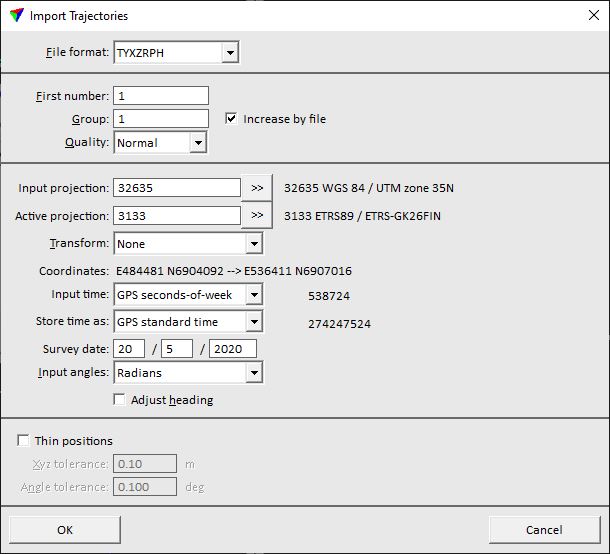Click the Input projection code field
The height and width of the screenshot is (554, 610).
[x=177, y=188]
